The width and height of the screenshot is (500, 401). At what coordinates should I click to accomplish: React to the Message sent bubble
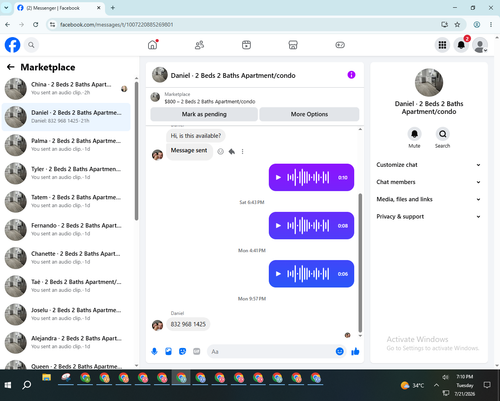tap(220, 152)
